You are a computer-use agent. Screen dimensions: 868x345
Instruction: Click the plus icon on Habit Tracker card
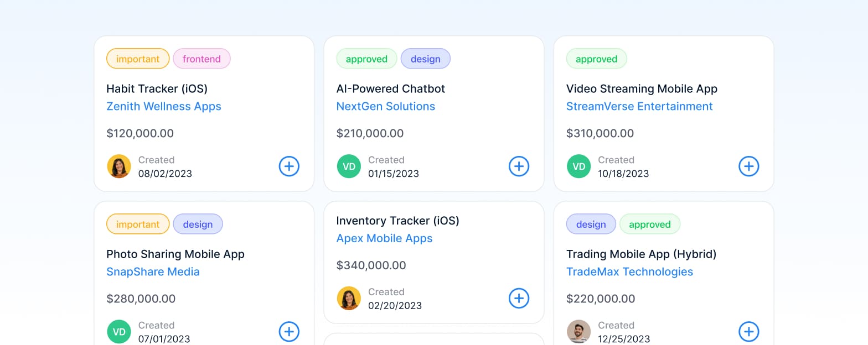tap(289, 166)
